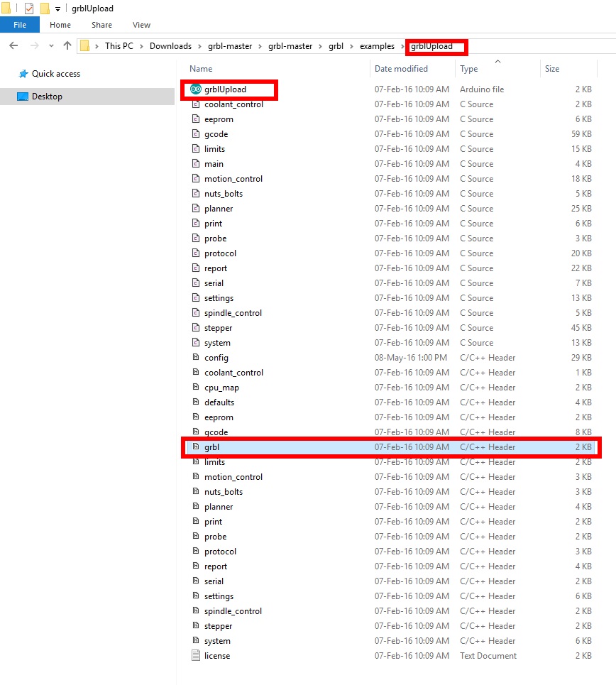Viewport: 616px width, 685px height.
Task: Sort files by Date modified column header
Action: (x=401, y=69)
